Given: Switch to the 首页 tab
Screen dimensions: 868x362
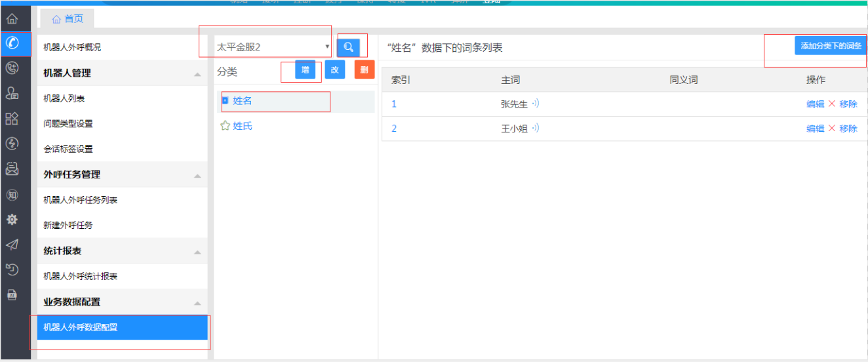Looking at the screenshot, I should [x=67, y=19].
